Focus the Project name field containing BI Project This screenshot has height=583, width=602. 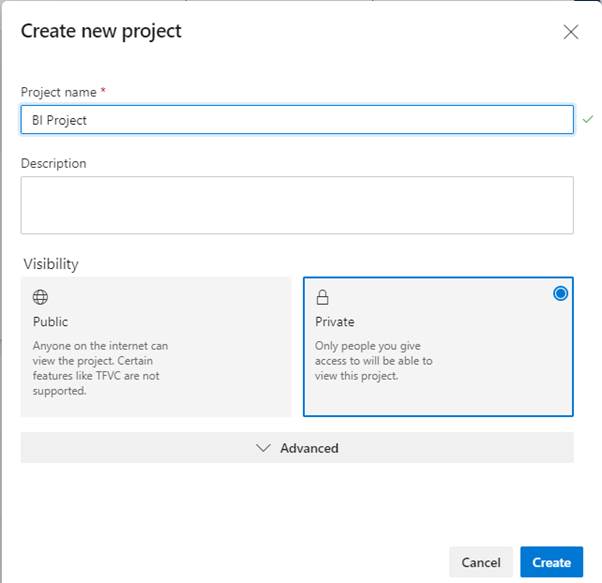pos(297,120)
